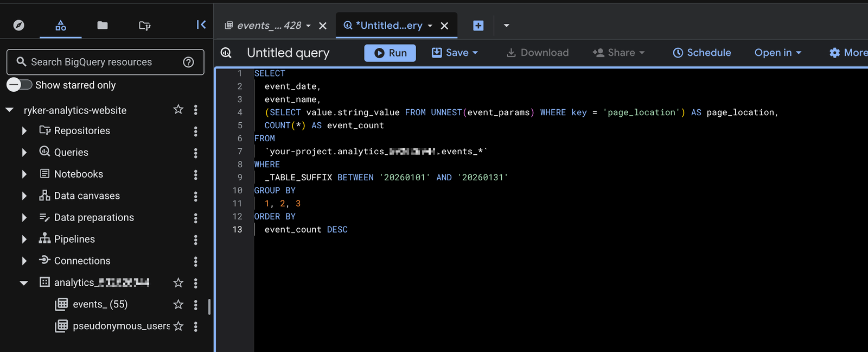Open the repositories icon tab in sidebar

(144, 26)
